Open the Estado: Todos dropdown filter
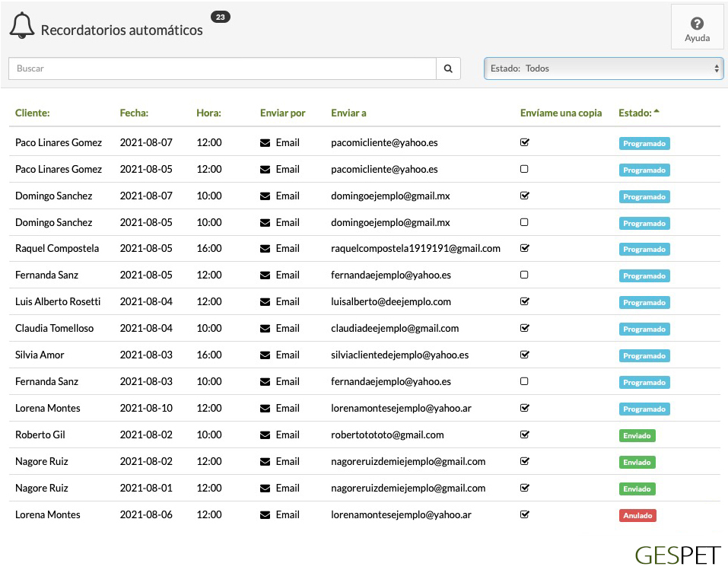The height and width of the screenshot is (573, 728). [602, 68]
